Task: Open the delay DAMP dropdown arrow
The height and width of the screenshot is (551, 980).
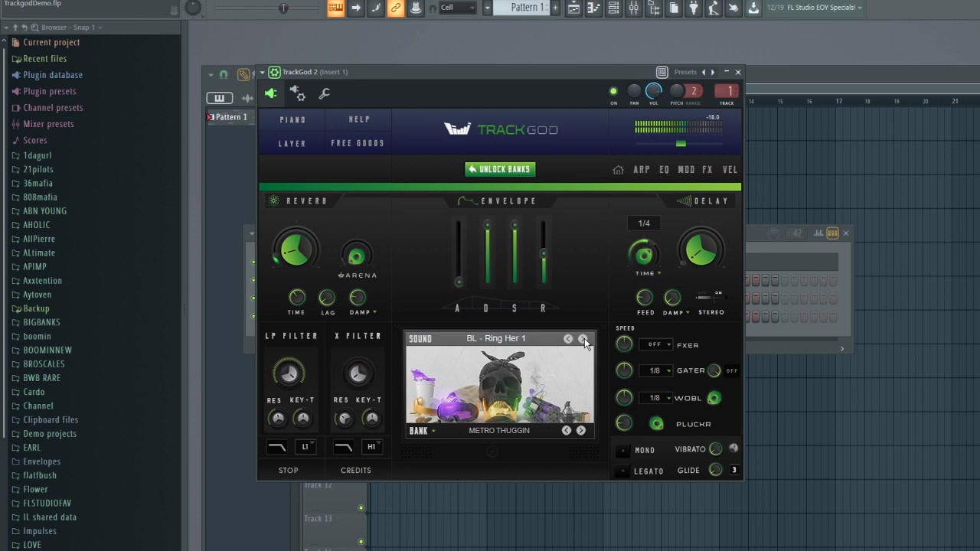Action: point(688,312)
